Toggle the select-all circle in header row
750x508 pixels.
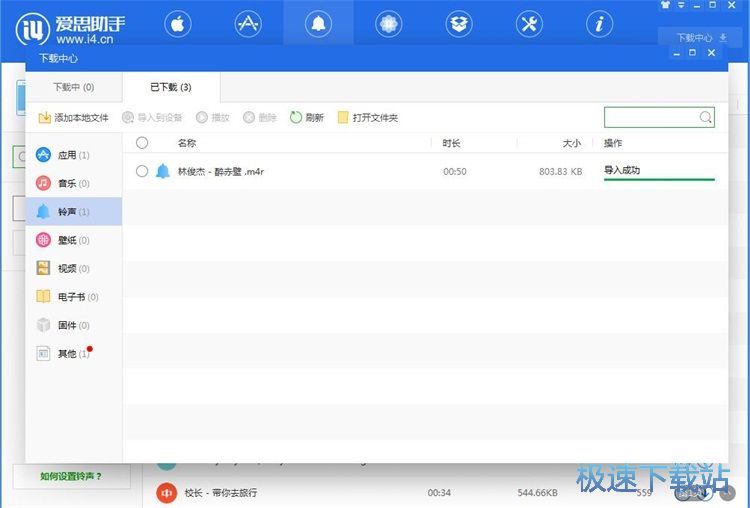coord(142,143)
